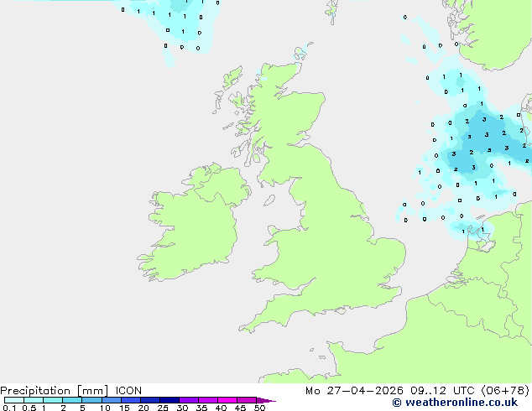Click the legend scale label '25'
Viewport: 532px width, 411px height.
(163, 408)
